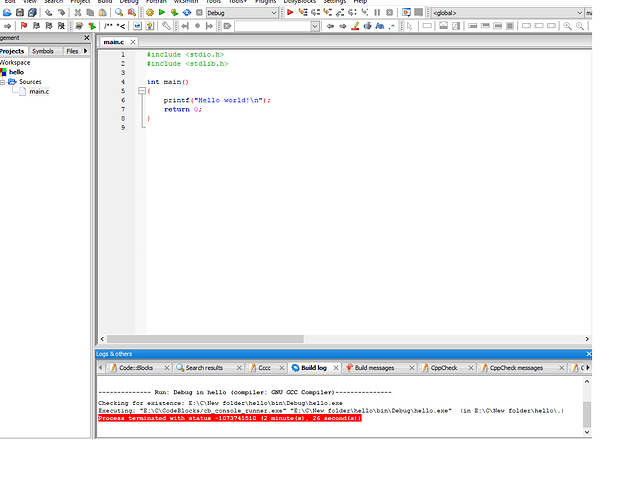Click the Find magnifier icon in toolbar
Screen dimensions: 619x499
(118, 13)
